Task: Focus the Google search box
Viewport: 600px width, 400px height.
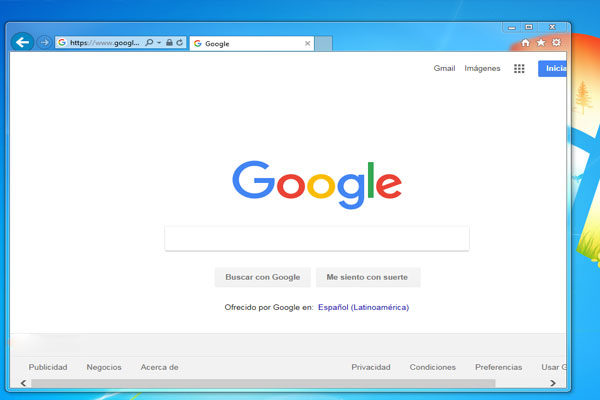Action: 317,238
